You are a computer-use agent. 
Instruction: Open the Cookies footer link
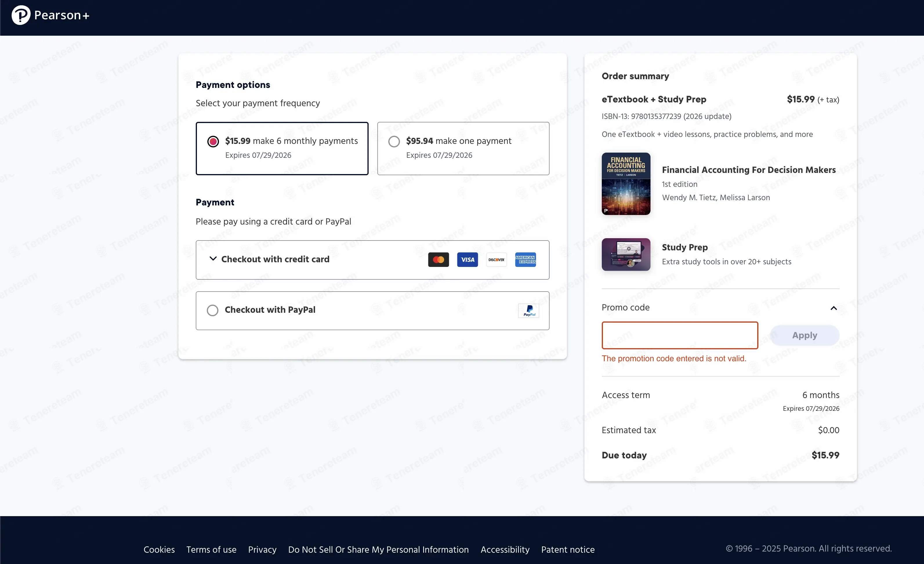click(159, 549)
